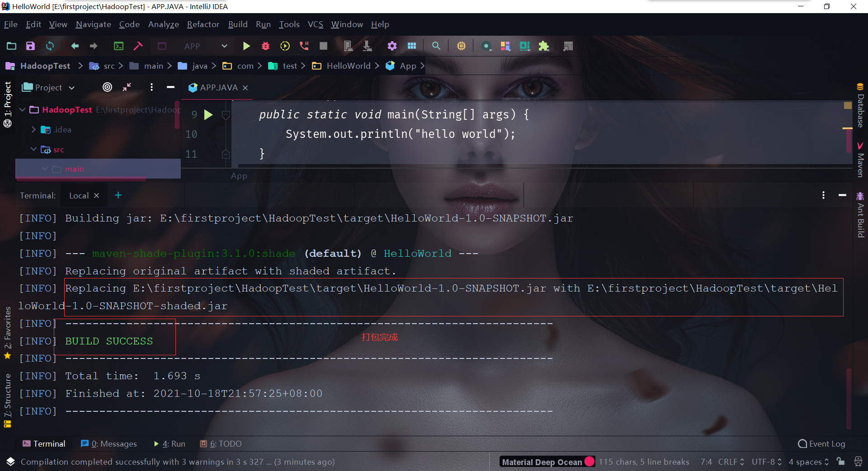The height and width of the screenshot is (471, 868).
Task: Open the 6: TODO tool window
Action: click(221, 444)
